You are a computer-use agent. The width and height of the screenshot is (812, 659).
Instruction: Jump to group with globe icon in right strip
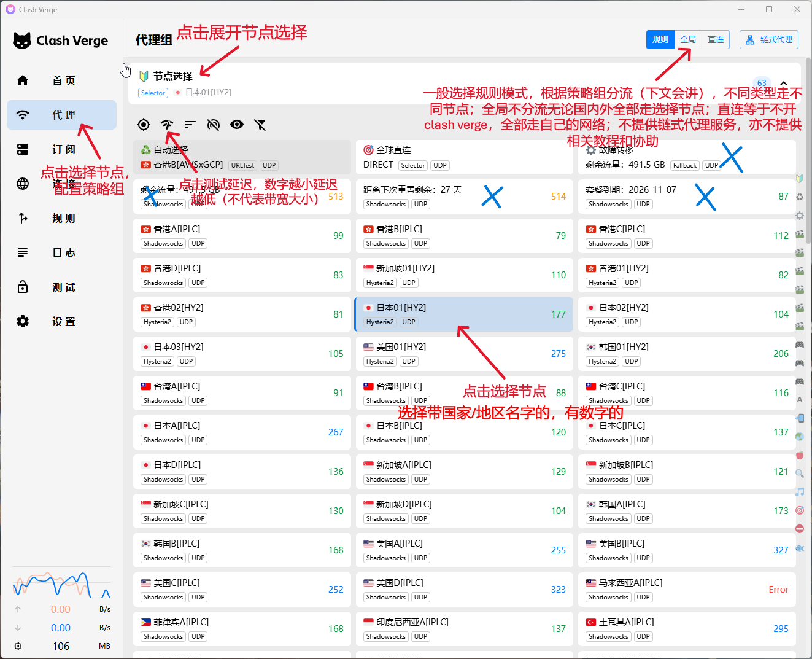pyautogui.click(x=800, y=437)
